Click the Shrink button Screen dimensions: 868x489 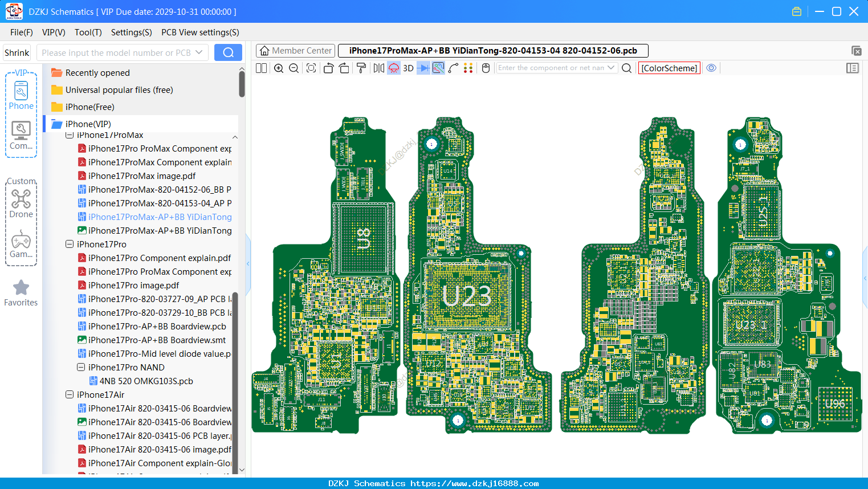[17, 53]
